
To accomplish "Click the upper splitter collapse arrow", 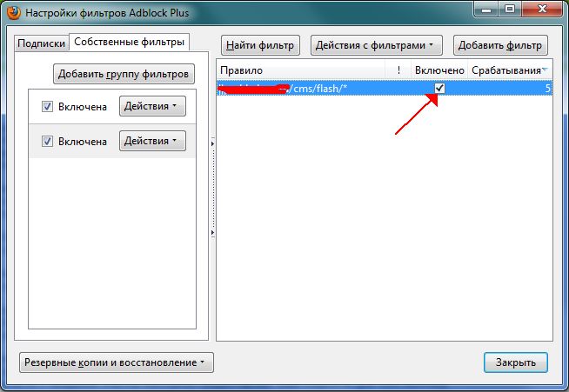I will (x=212, y=144).
